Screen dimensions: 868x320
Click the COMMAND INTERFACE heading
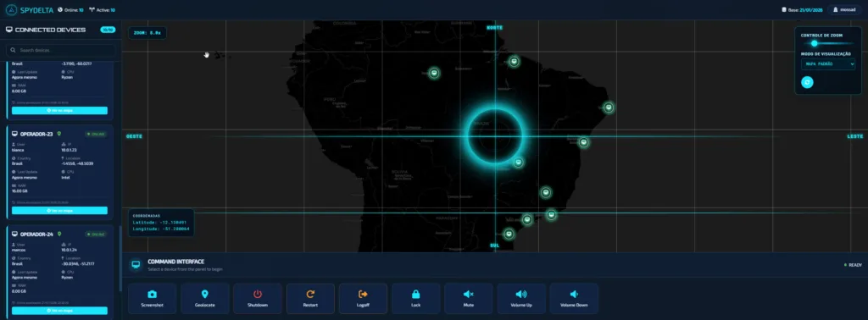[x=176, y=262]
